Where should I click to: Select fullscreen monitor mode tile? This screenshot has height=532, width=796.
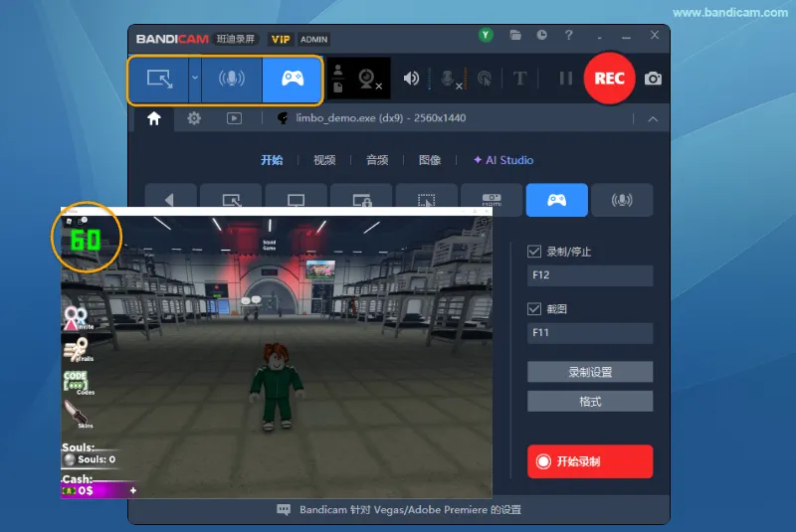tap(296, 197)
